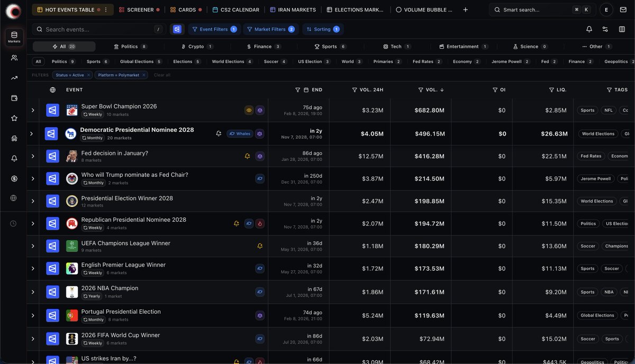The height and width of the screenshot is (364, 635).
Task: Open the Sorting button
Action: point(323,30)
